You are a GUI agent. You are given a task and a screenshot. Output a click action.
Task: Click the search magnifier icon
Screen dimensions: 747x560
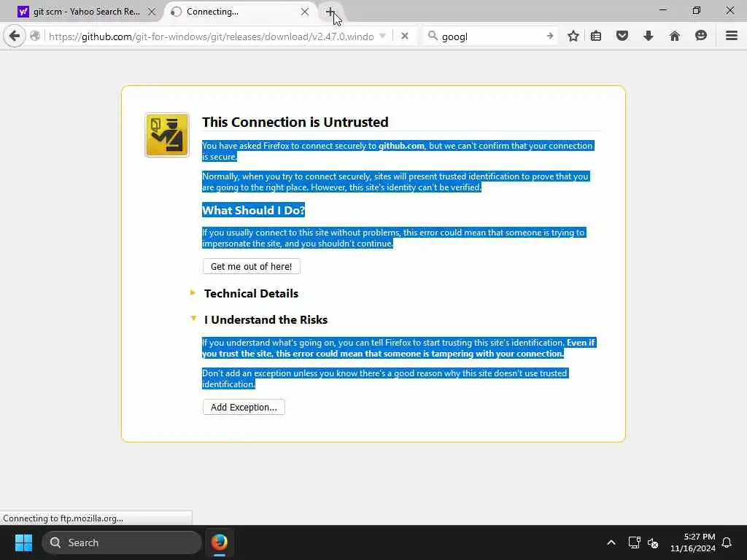(433, 36)
